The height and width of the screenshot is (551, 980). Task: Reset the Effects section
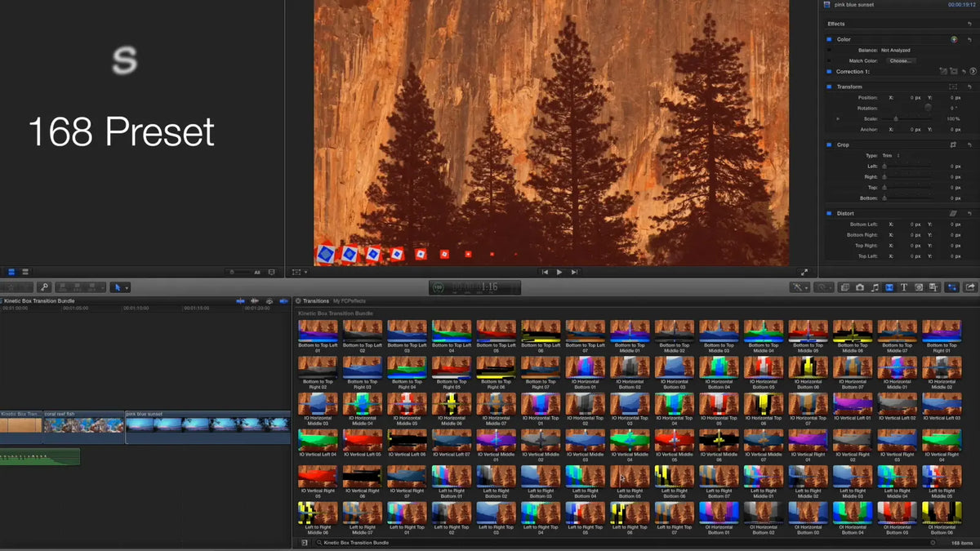969,24
